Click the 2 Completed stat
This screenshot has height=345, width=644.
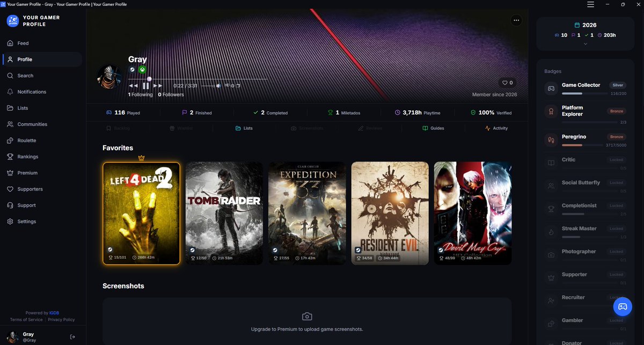[x=270, y=113]
